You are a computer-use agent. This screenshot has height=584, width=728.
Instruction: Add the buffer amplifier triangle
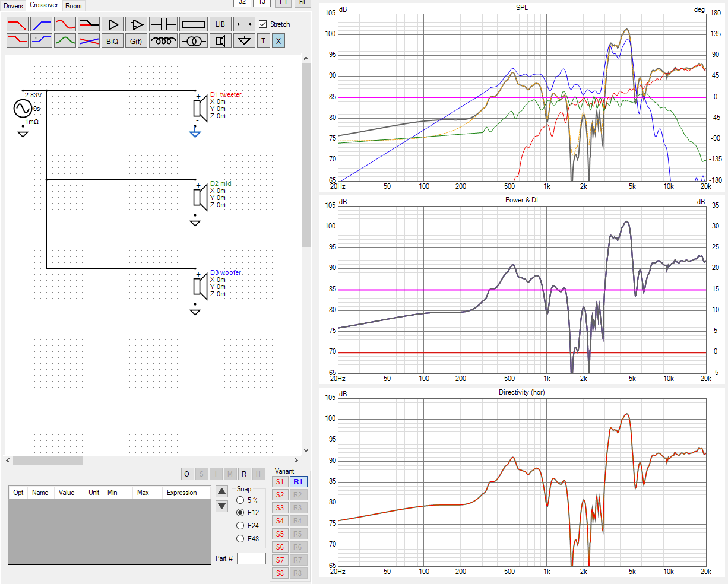pyautogui.click(x=113, y=24)
